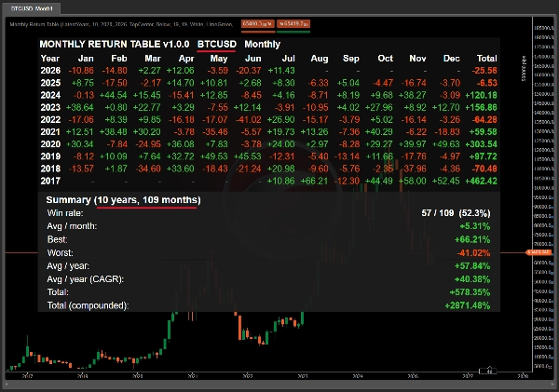Viewport: 559px width, 392px height.
Task: Click the -41.02 cell in June 2022
Action: pos(249,120)
